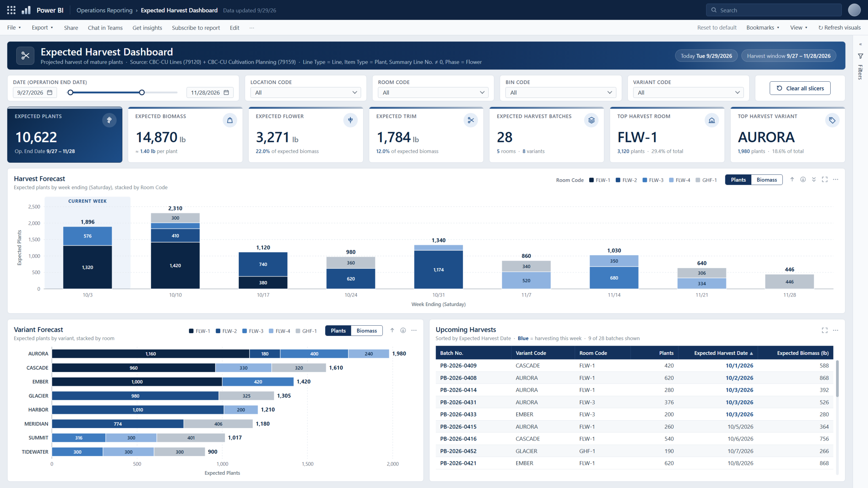The width and height of the screenshot is (868, 488).
Task: Click Get insights in the toolbar
Action: point(147,28)
